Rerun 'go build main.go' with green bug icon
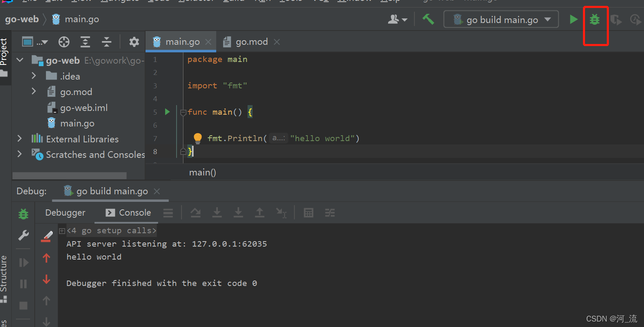The height and width of the screenshot is (327, 644). (23, 214)
